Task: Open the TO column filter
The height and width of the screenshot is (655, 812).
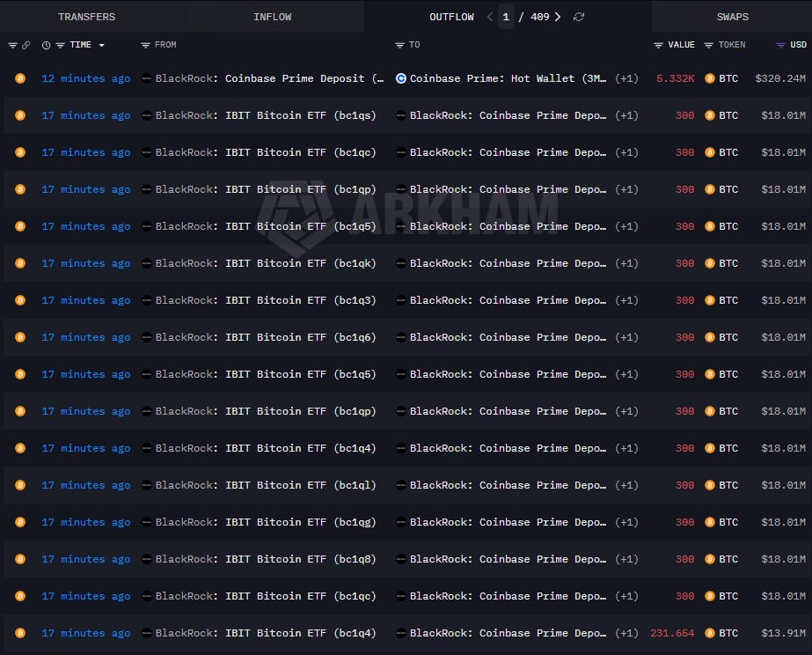Action: click(x=399, y=45)
